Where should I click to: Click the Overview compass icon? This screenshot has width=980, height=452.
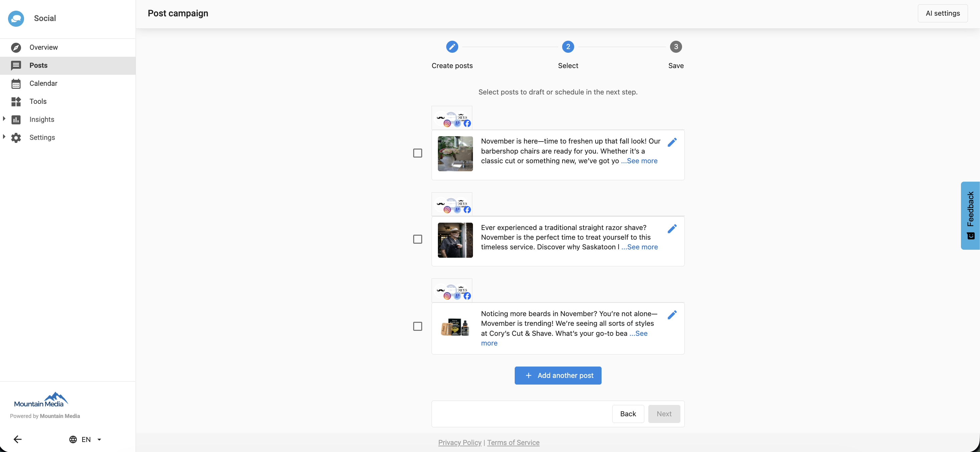click(x=16, y=47)
